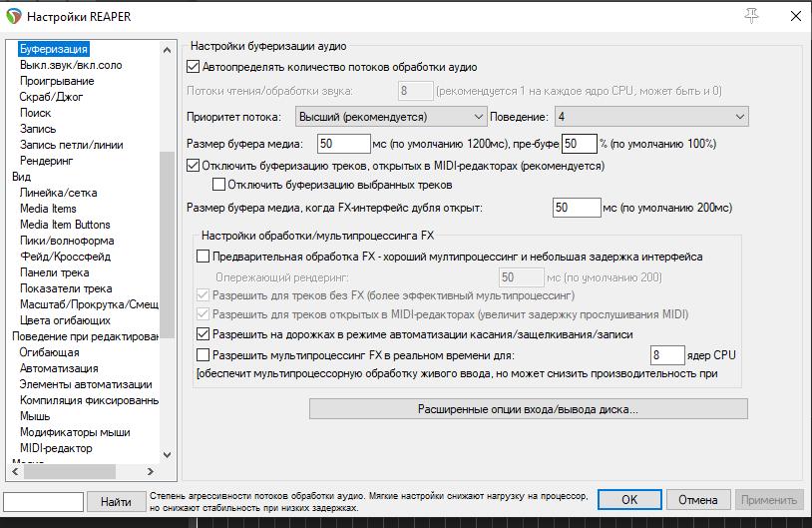Click the settings tree vertical scrollbar thumb
Viewport: 812px width, 528px height.
pyautogui.click(x=167, y=246)
